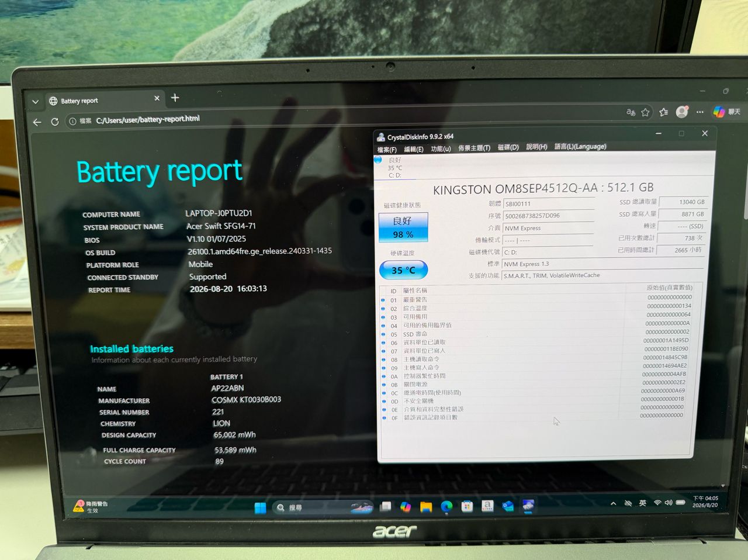Viewport: 748px width, 560px height.
Task: Open the 功能(u) menu in CrystalDiskInfo
Action: pyautogui.click(x=441, y=148)
